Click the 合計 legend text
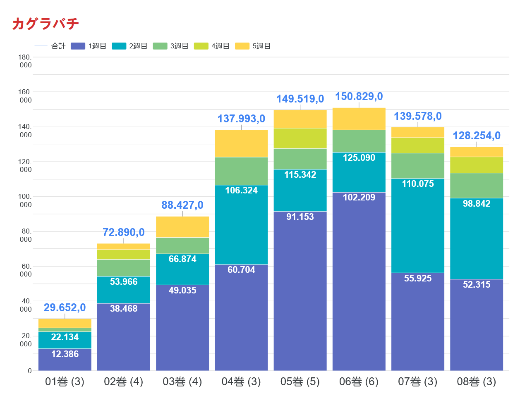Image resolution: width=532 pixels, height=398 pixels. click(x=58, y=46)
